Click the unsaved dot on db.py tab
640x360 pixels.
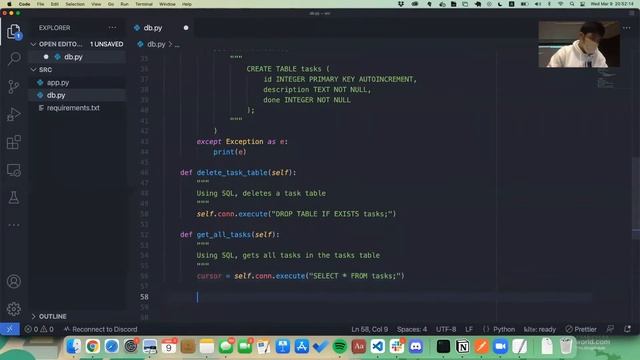pos(186,28)
